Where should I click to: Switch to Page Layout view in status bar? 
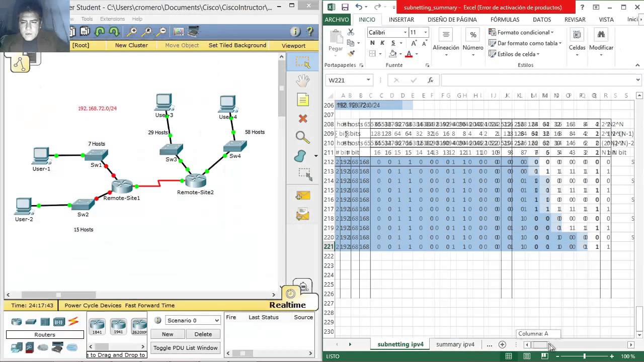click(527, 356)
